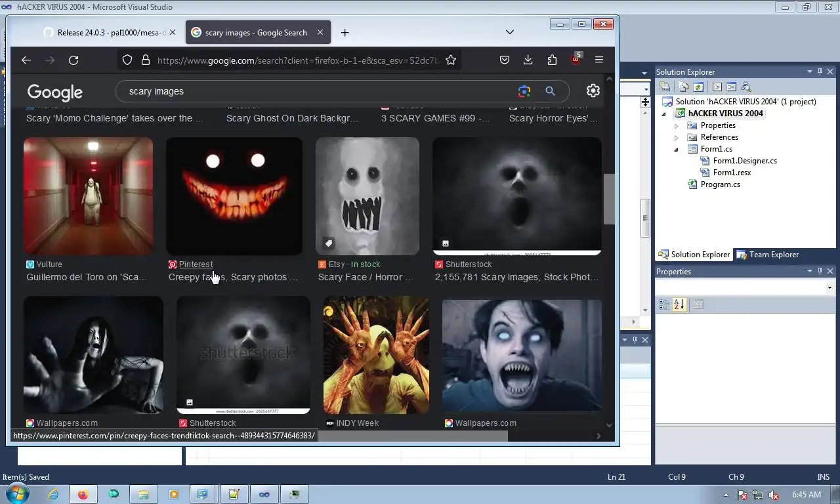This screenshot has height=504, width=840.
Task: Bookmark this page with the star icon
Action: coord(451,60)
